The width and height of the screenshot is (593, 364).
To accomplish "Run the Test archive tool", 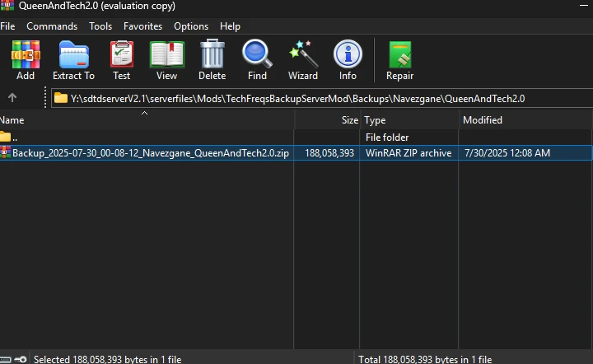I will coord(121,55).
